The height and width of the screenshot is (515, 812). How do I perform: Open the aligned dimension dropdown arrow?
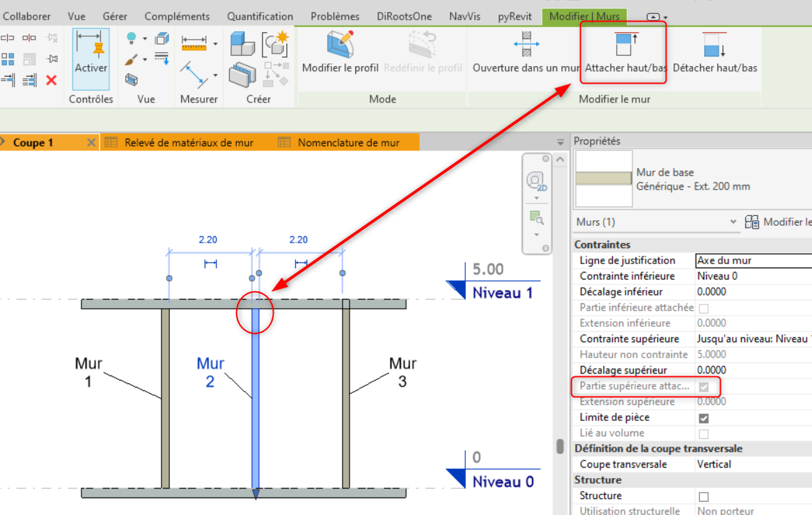click(215, 44)
